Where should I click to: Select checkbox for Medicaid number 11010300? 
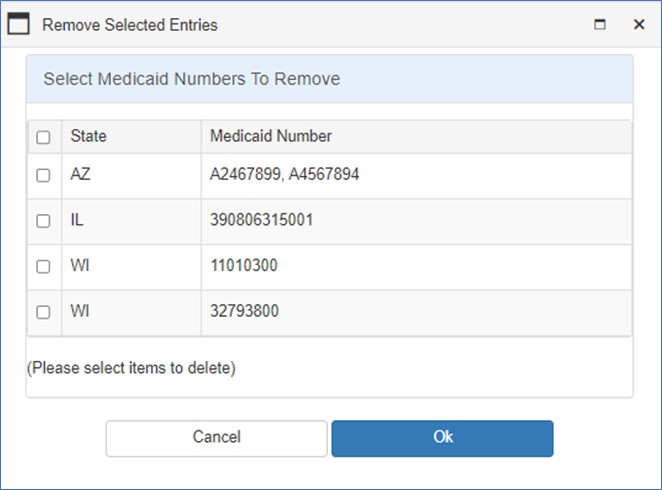43,266
